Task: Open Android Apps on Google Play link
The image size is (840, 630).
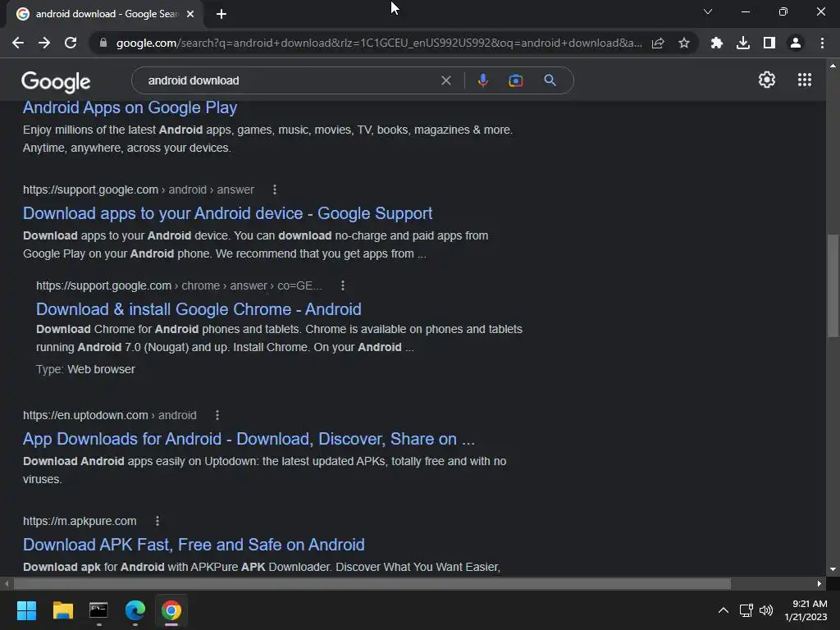Action: tap(130, 107)
